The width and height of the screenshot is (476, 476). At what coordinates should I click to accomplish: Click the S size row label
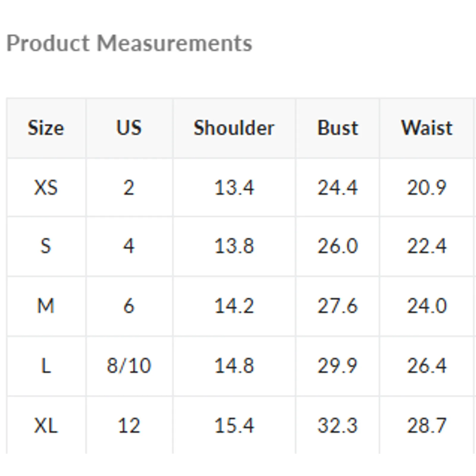point(46,246)
